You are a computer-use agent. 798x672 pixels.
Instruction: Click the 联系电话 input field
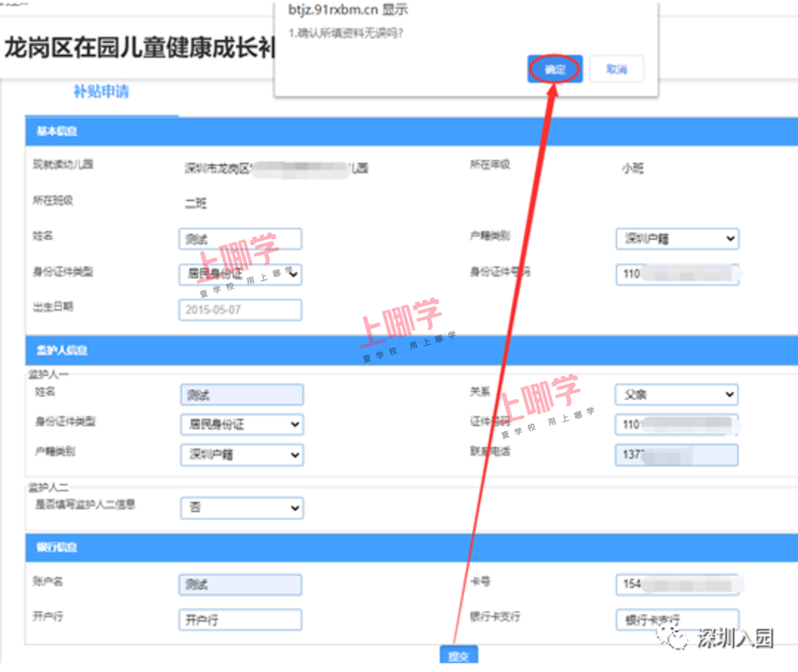tap(676, 454)
